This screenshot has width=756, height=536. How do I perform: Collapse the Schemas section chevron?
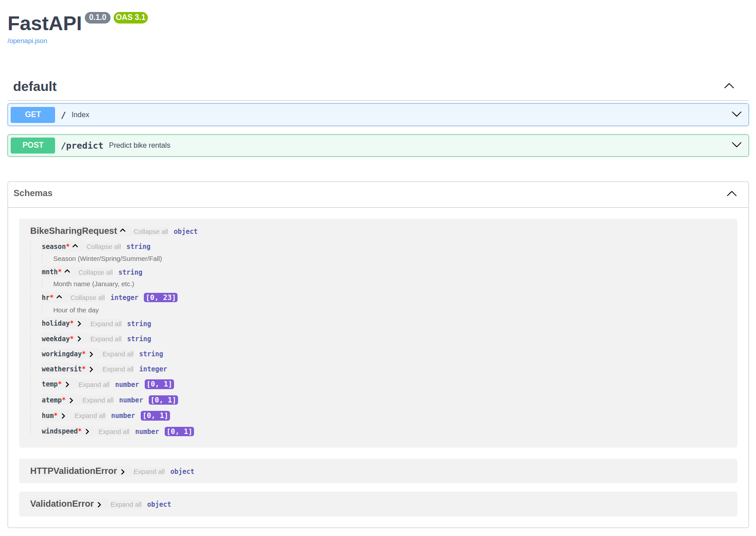pyautogui.click(x=732, y=193)
